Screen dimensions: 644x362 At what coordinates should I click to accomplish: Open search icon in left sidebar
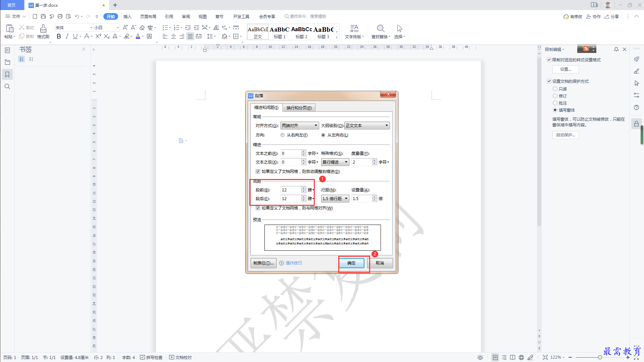[x=7, y=86]
